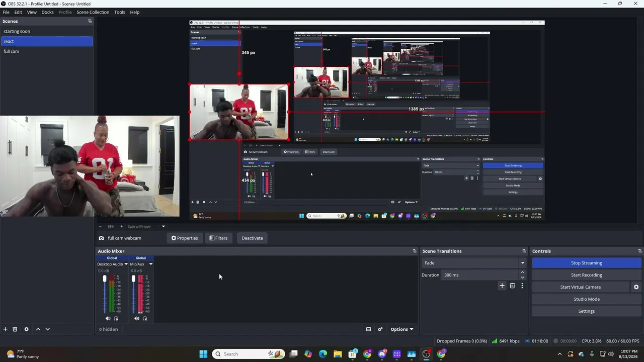This screenshot has width=644, height=362.
Task: Open scene transition more-options menu
Action: [522, 286]
